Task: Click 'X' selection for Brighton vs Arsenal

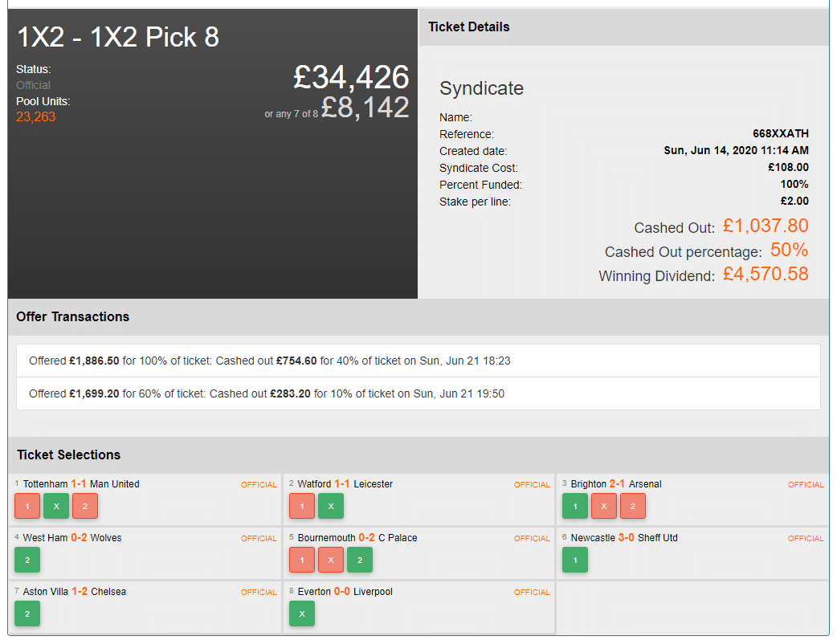Action: pos(604,506)
